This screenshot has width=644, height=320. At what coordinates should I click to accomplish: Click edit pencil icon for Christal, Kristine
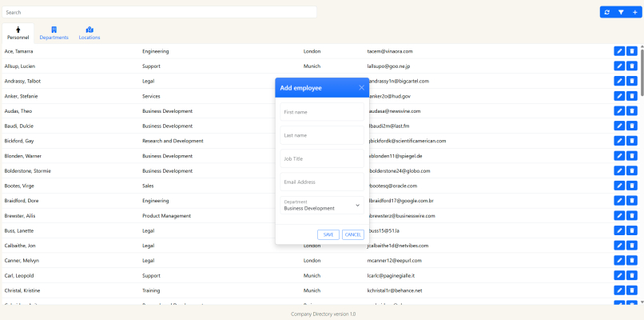tap(619, 290)
